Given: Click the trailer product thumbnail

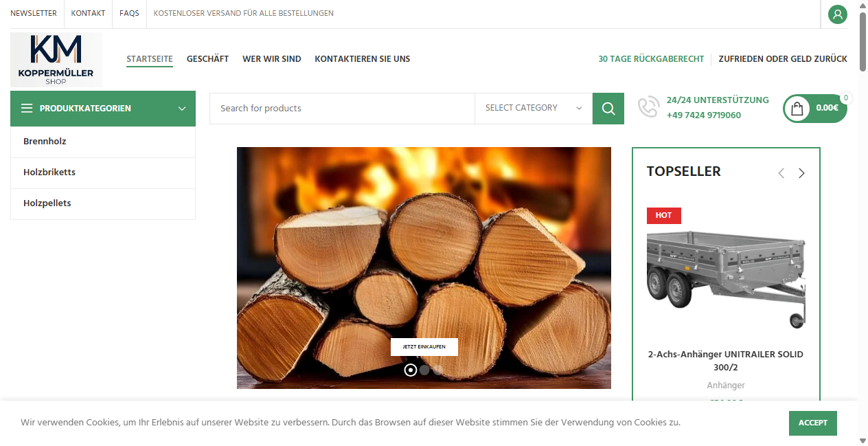Looking at the screenshot, I should pyautogui.click(x=726, y=280).
